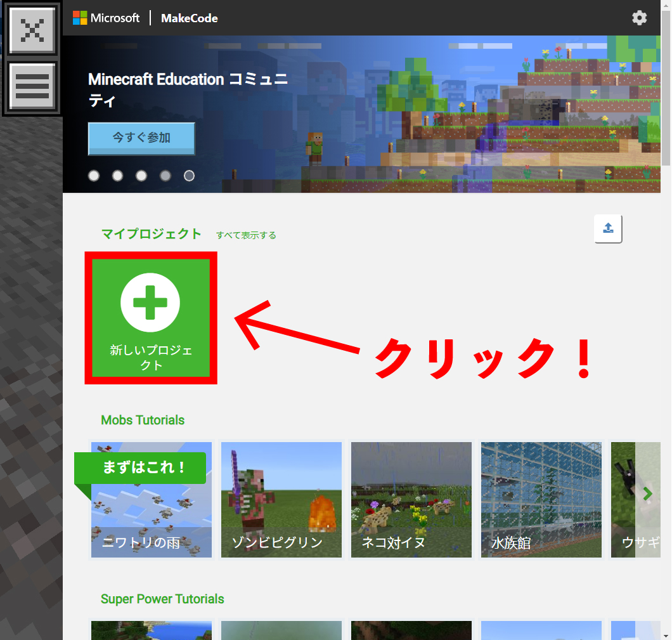This screenshot has width=672, height=640.
Task: Open the 水族館 tutorial card
Action: (x=541, y=499)
